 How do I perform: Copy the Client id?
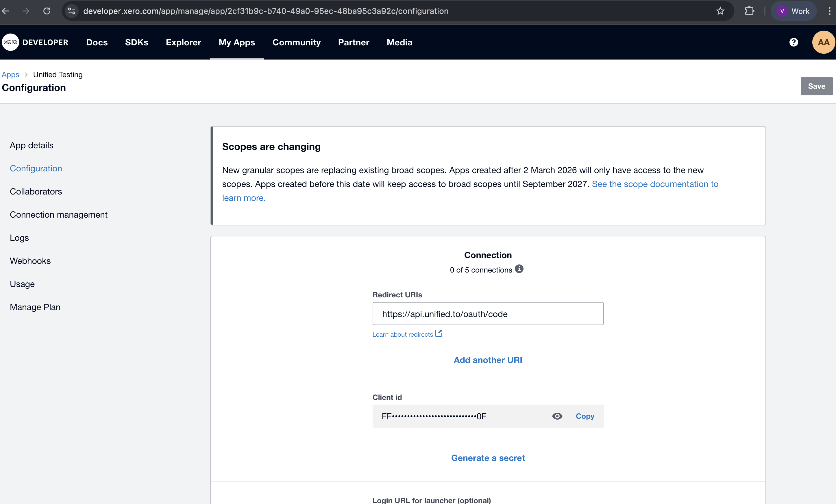pyautogui.click(x=585, y=416)
